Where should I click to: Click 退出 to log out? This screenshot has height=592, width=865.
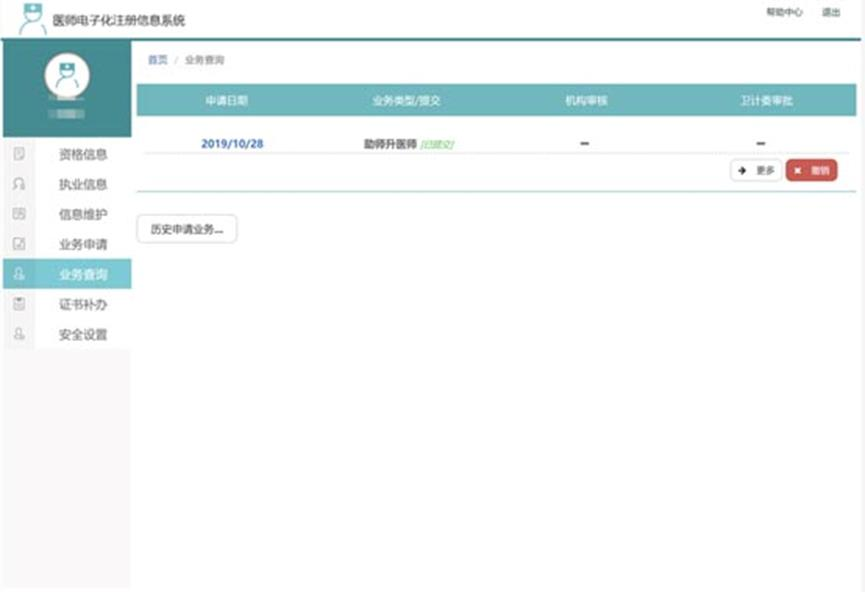[x=830, y=13]
